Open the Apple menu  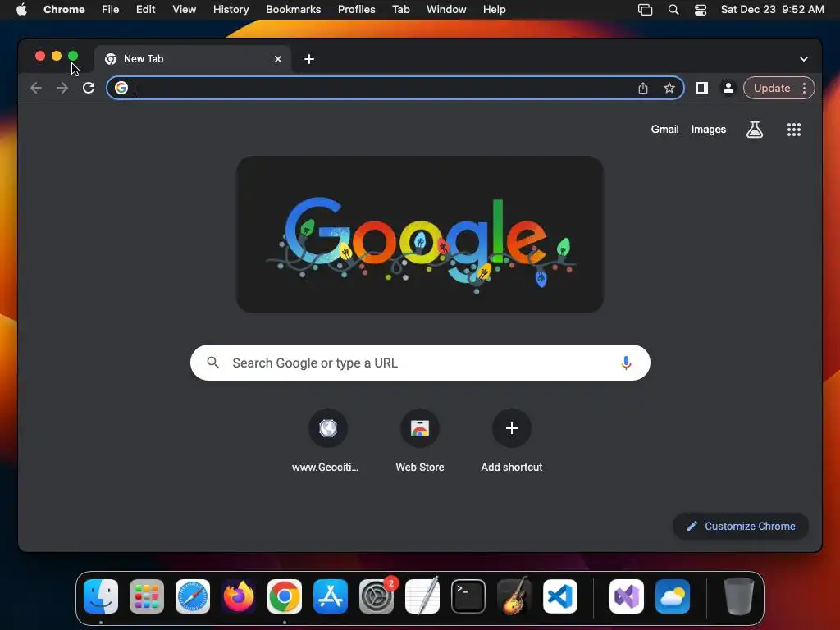point(21,9)
